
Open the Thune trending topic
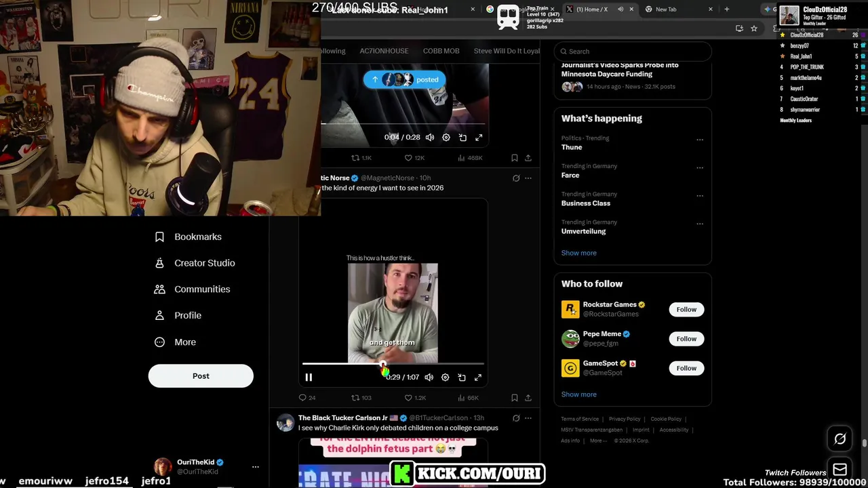click(572, 147)
